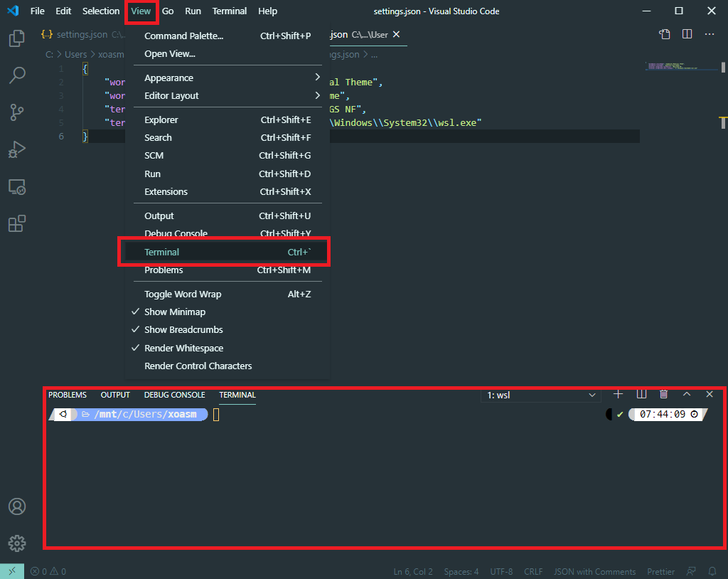
Task: Create a new terminal with plus icon
Action: [618, 395]
